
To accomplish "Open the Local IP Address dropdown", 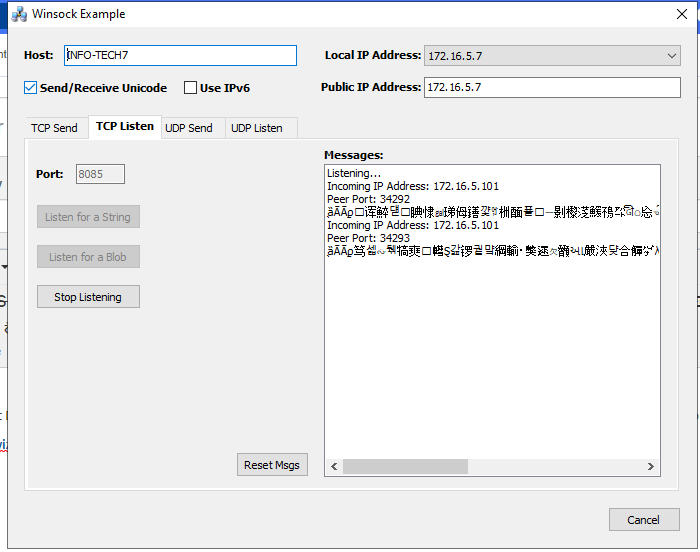I will point(552,56).
